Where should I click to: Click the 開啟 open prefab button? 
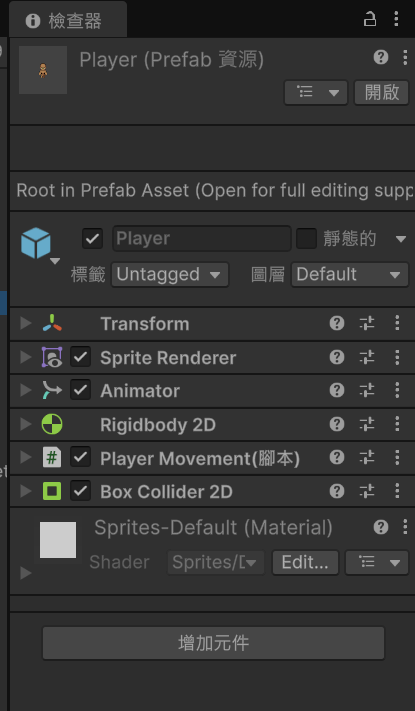click(381, 93)
